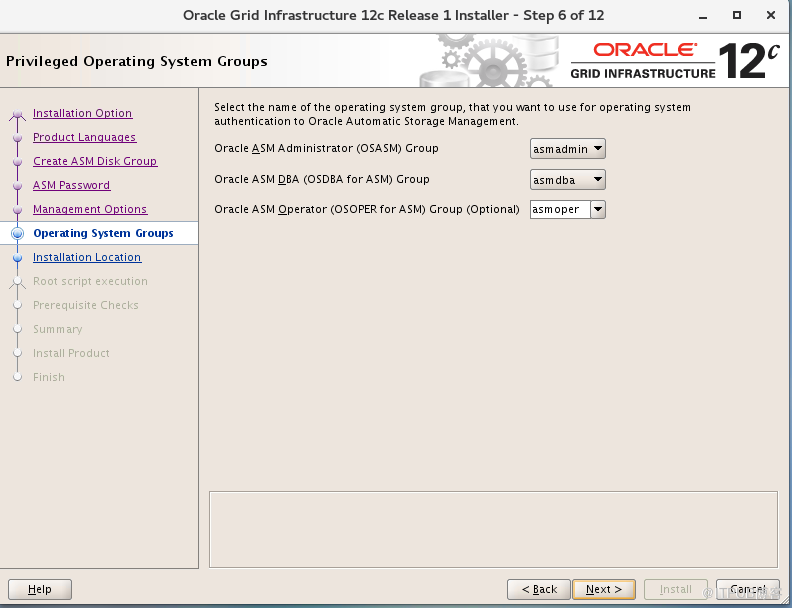The height and width of the screenshot is (608, 792).
Task: Click the Cancel button
Action: (x=748, y=589)
